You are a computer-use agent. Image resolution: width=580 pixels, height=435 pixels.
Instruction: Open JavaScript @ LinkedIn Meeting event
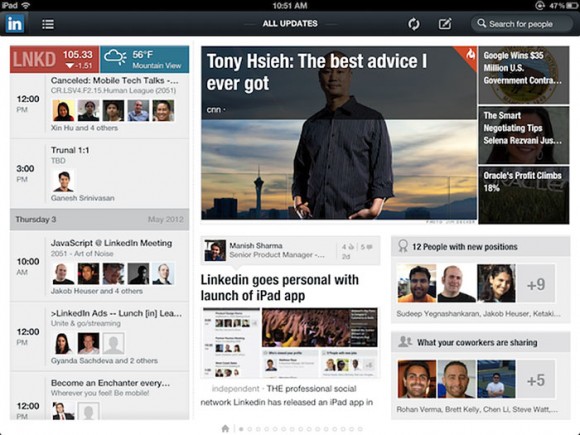tap(100, 266)
